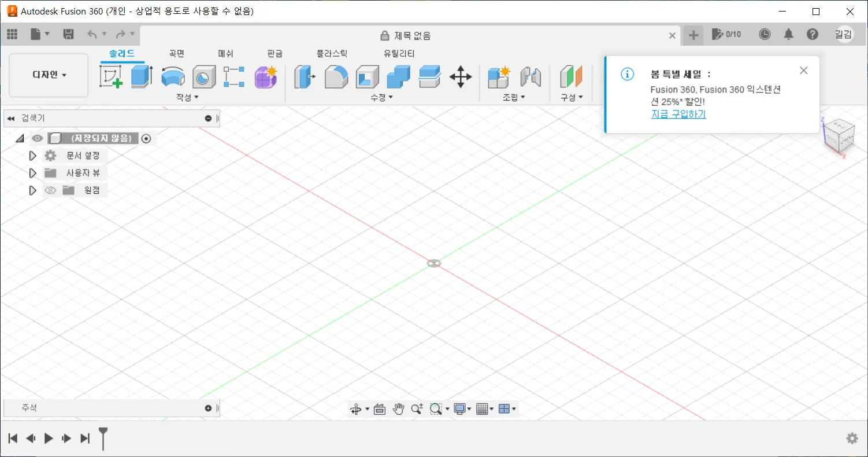This screenshot has height=457, width=868.
Task: Play the timeline
Action: [49, 438]
